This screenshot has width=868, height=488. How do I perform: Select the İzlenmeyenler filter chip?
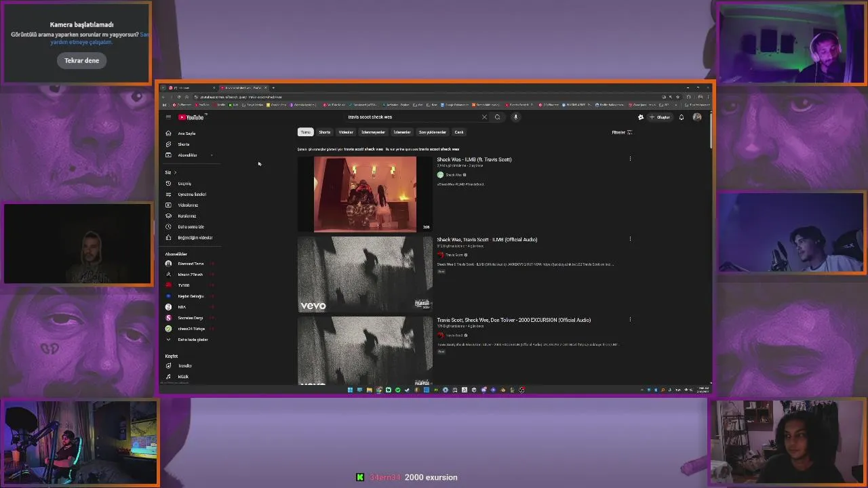coord(374,132)
